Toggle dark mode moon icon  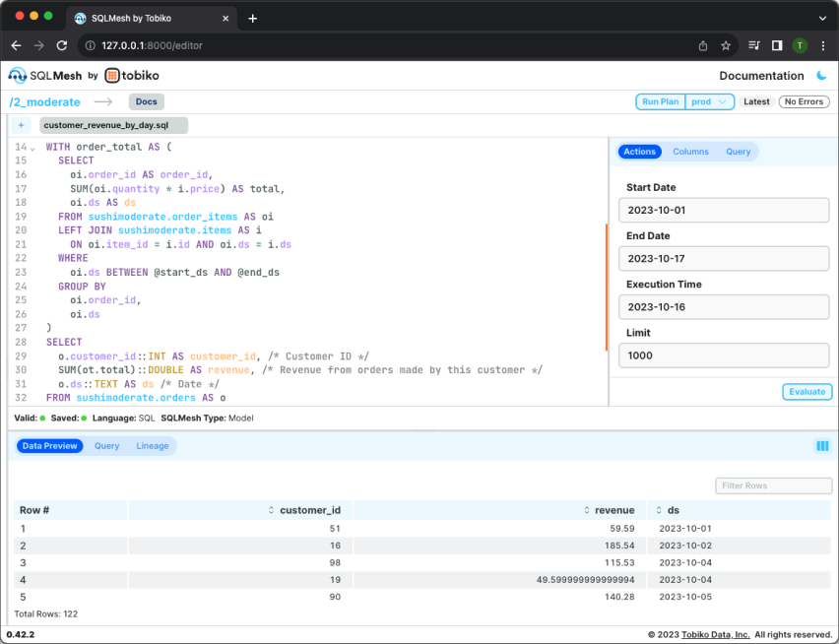pos(821,76)
